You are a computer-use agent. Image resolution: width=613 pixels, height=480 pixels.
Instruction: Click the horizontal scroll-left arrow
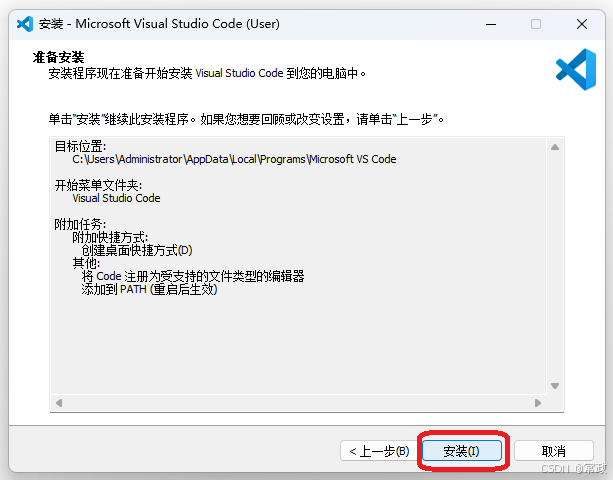click(59, 403)
